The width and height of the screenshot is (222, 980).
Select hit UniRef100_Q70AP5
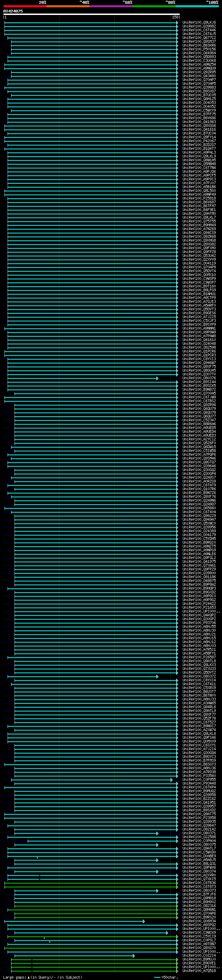pyautogui.click(x=199, y=83)
